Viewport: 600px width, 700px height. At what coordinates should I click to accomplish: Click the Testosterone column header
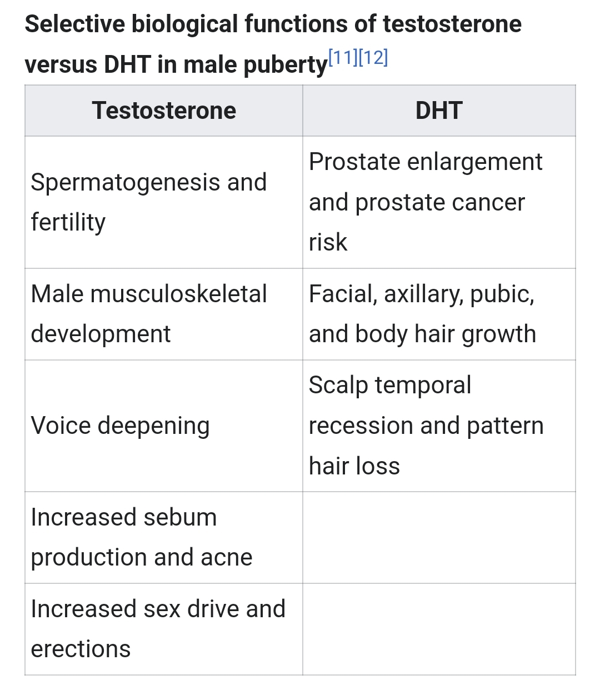[164, 111]
